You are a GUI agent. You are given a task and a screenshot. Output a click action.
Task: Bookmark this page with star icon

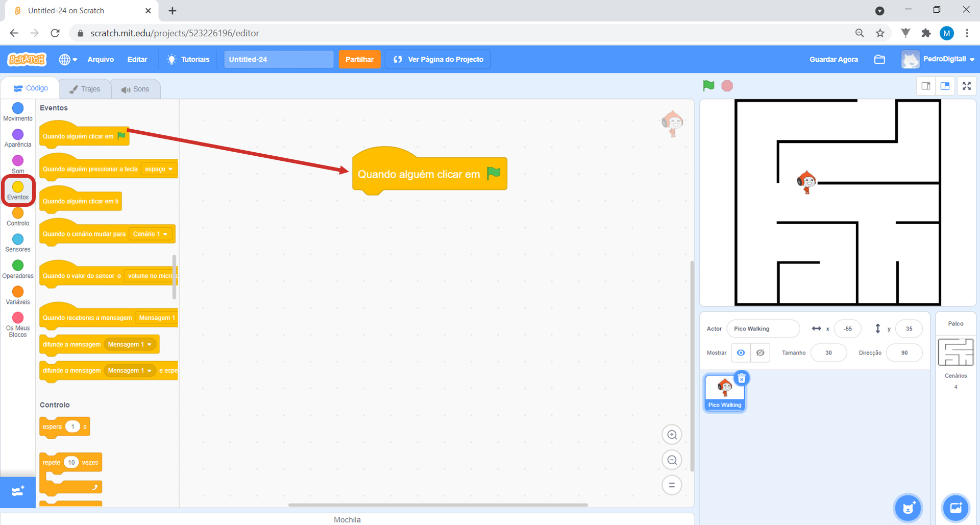[880, 33]
